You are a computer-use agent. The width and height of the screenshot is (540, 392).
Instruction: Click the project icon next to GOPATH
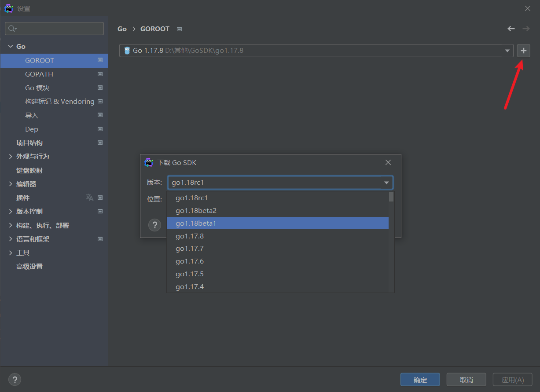click(100, 74)
